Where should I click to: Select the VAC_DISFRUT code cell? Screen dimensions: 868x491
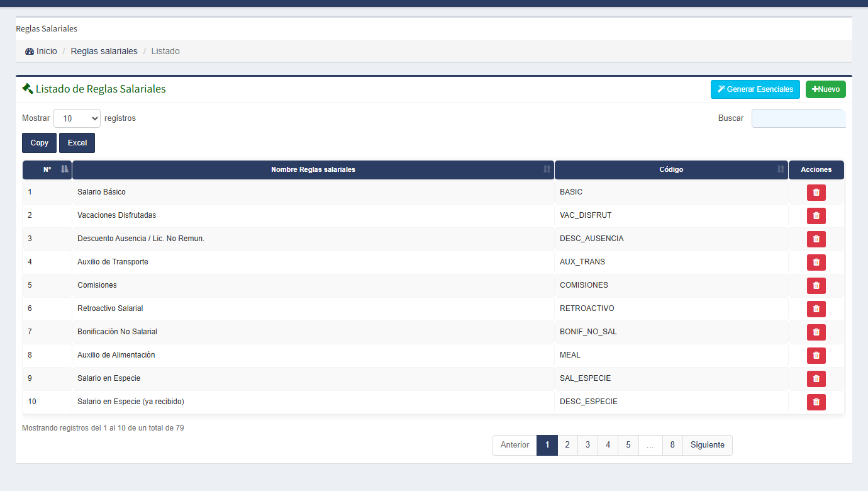pos(671,215)
